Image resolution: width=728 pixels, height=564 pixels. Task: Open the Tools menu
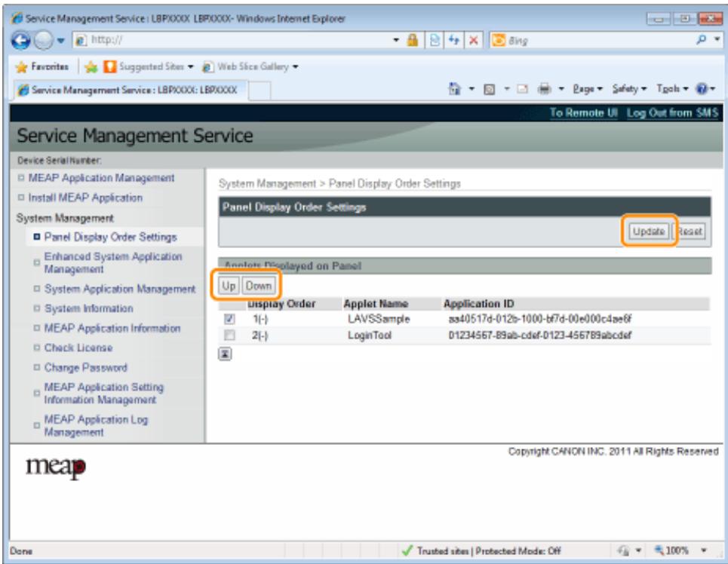[671, 88]
